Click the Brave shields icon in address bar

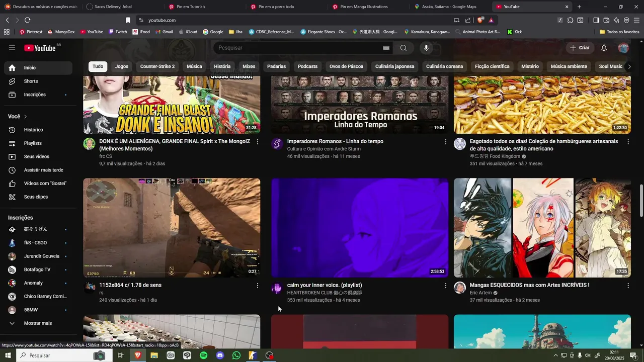pyautogui.click(x=480, y=20)
